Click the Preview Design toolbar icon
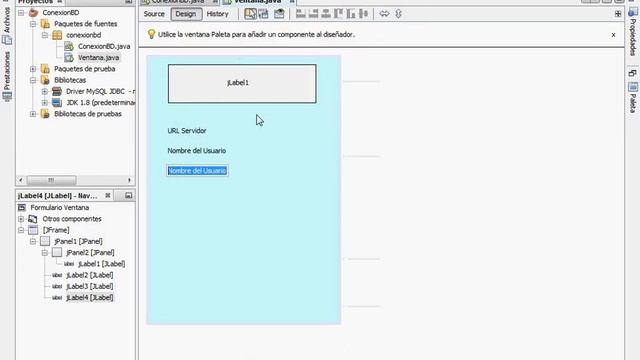This screenshot has width=640, height=360. (x=279, y=14)
